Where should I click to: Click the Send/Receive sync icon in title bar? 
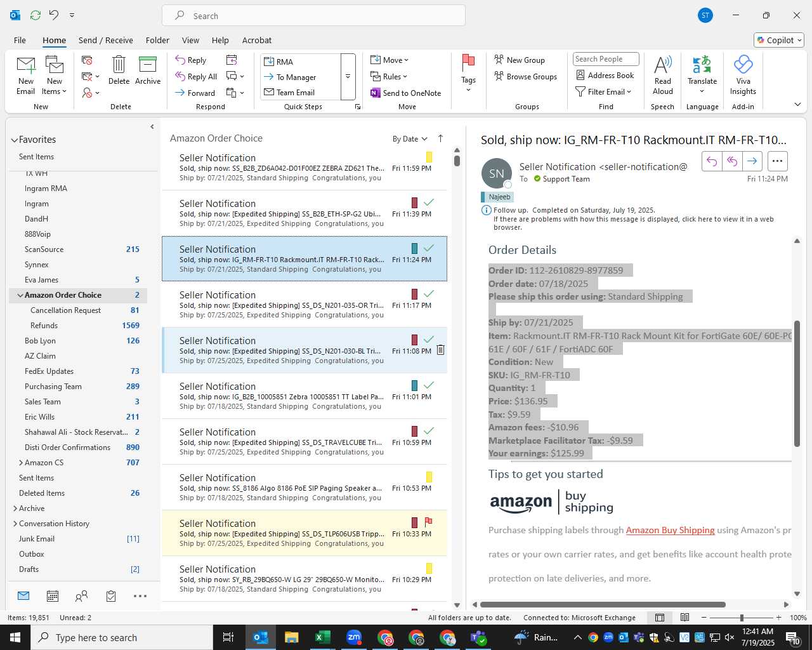(x=36, y=15)
